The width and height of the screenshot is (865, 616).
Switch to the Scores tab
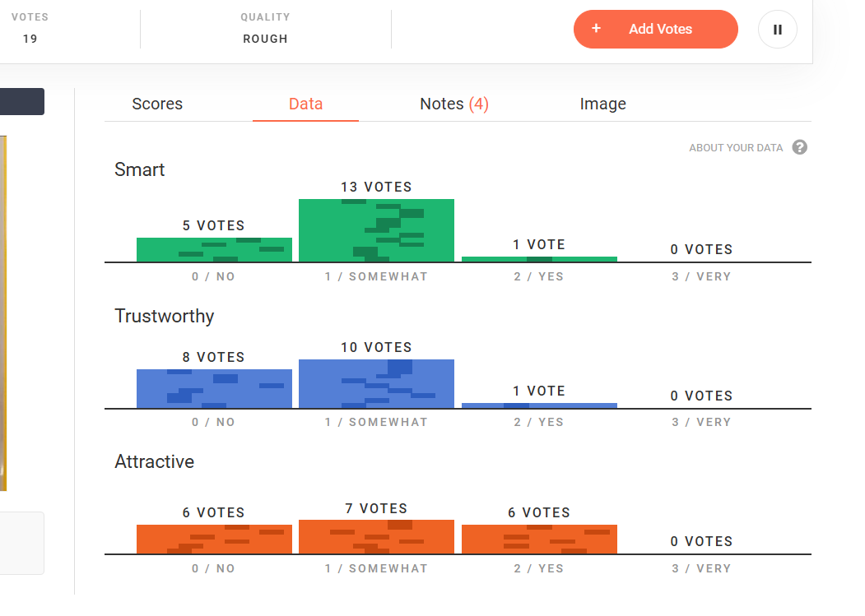[157, 104]
